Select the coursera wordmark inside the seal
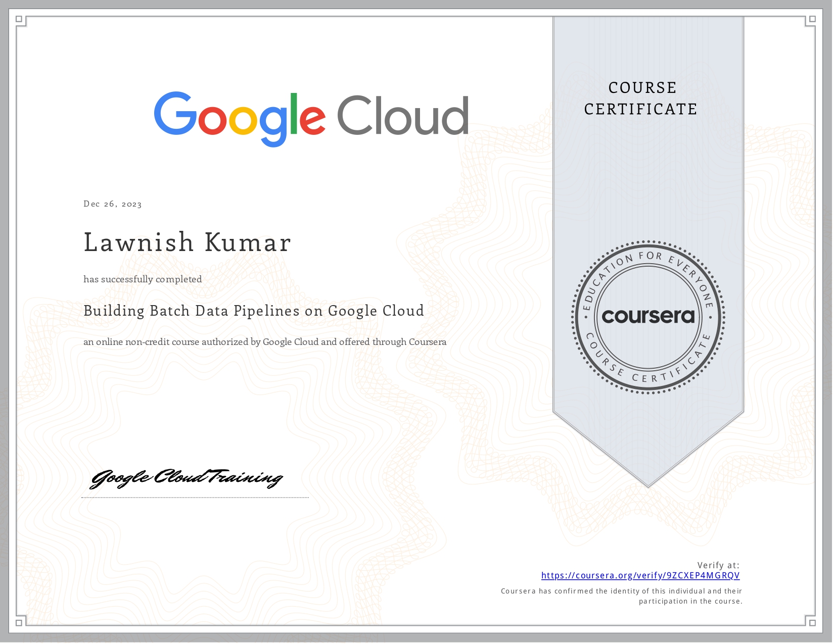The image size is (834, 644). click(648, 317)
